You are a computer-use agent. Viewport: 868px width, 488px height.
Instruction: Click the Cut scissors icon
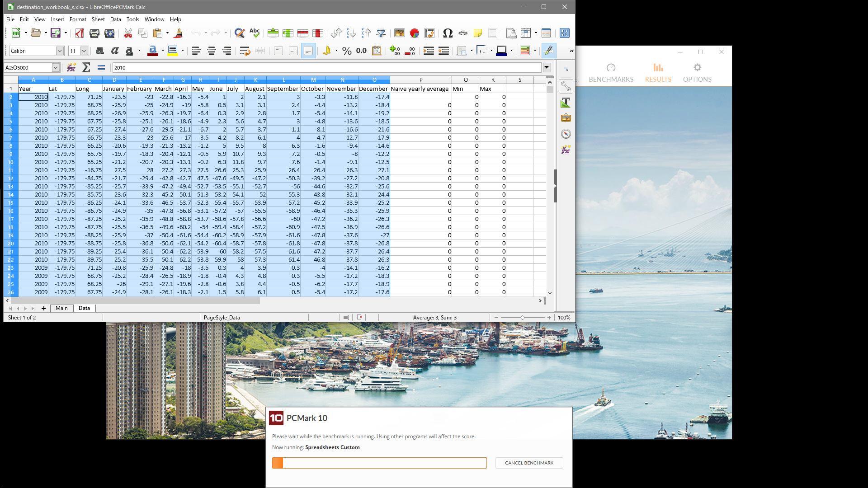pyautogui.click(x=128, y=33)
